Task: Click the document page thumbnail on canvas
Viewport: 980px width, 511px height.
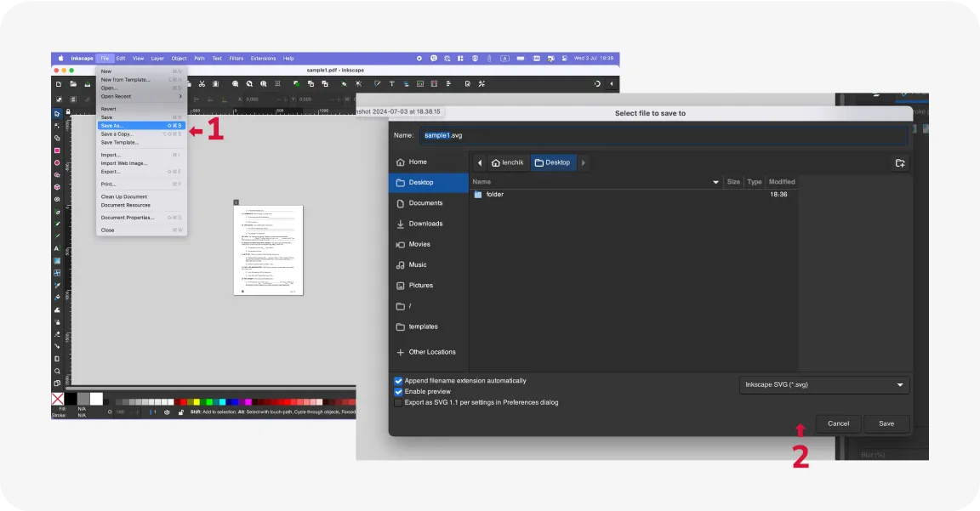Action: (268, 250)
